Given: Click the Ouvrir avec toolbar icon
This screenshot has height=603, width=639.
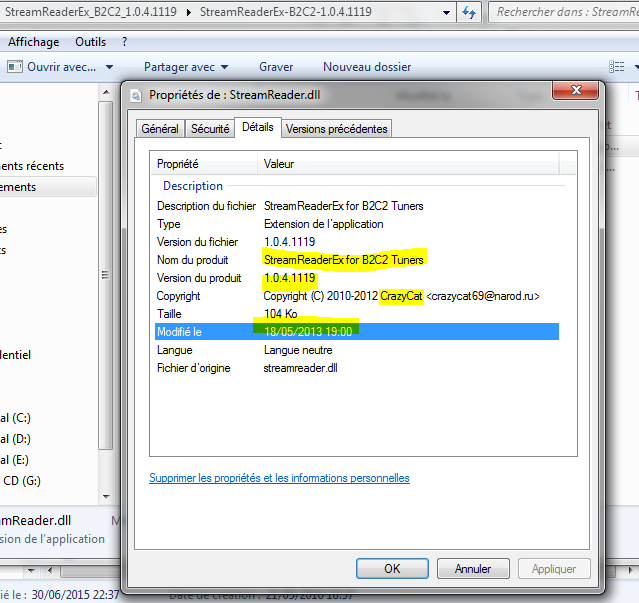Looking at the screenshot, I should tap(15, 67).
